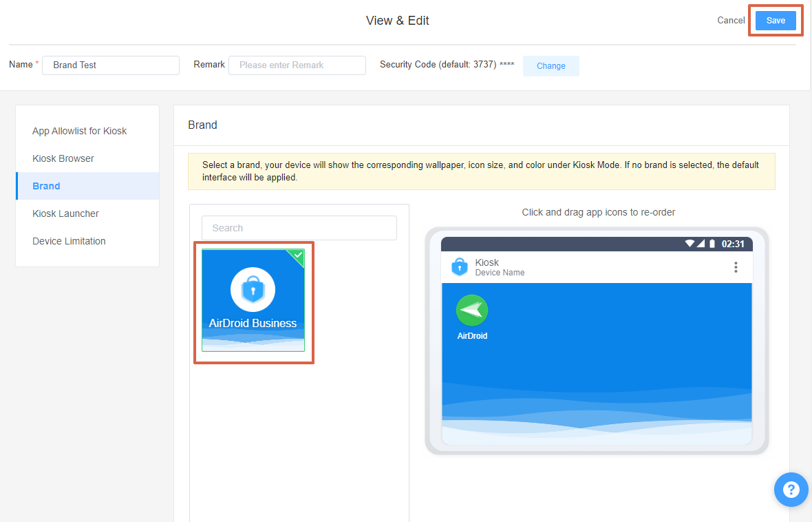Click the cellular signal icon in preview
The height and width of the screenshot is (522, 812).
pos(701,244)
